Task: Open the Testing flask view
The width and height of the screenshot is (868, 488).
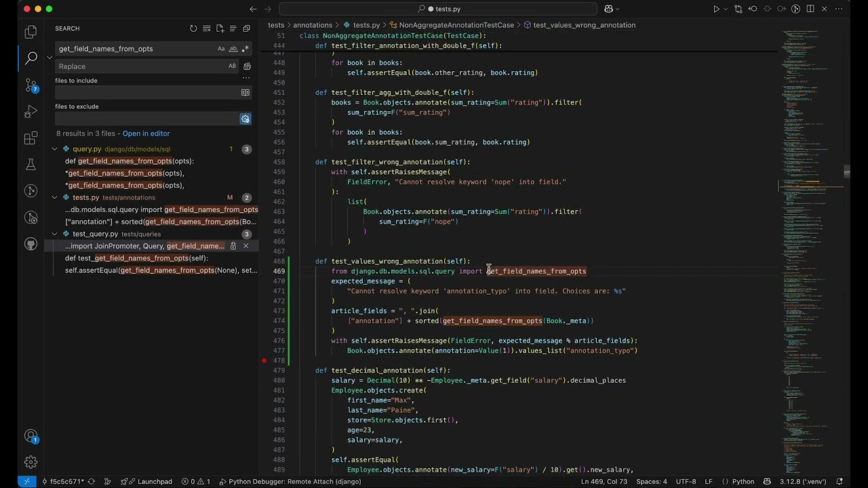Action: point(31,165)
